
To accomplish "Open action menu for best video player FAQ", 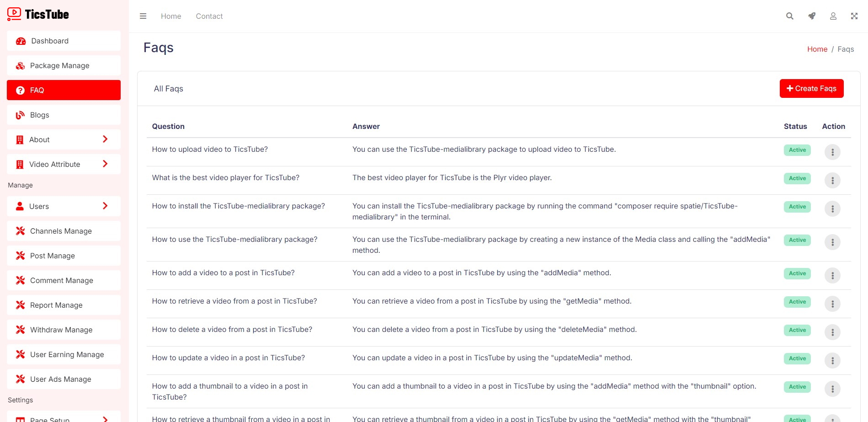I will pos(832,181).
